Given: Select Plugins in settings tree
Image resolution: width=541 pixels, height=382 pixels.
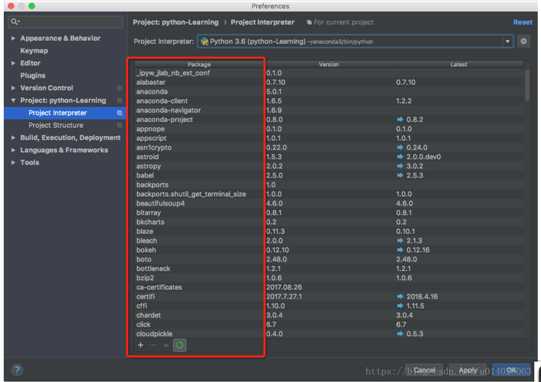Looking at the screenshot, I should point(33,76).
